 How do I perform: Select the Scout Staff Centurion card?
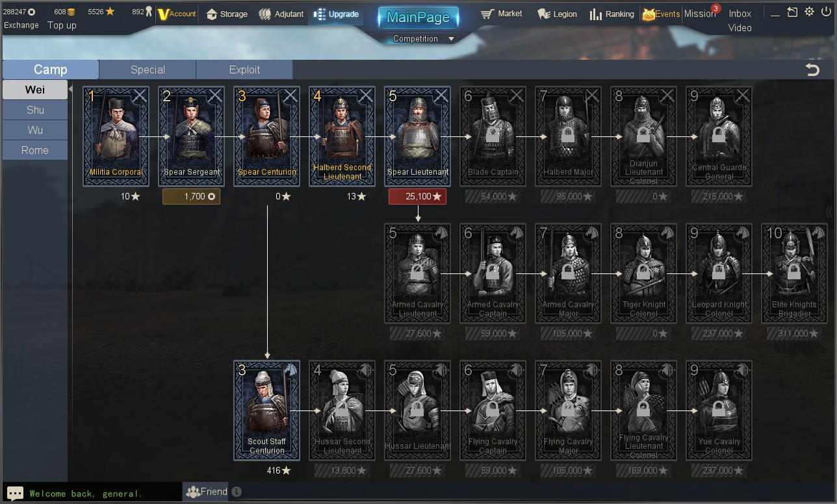click(x=267, y=410)
